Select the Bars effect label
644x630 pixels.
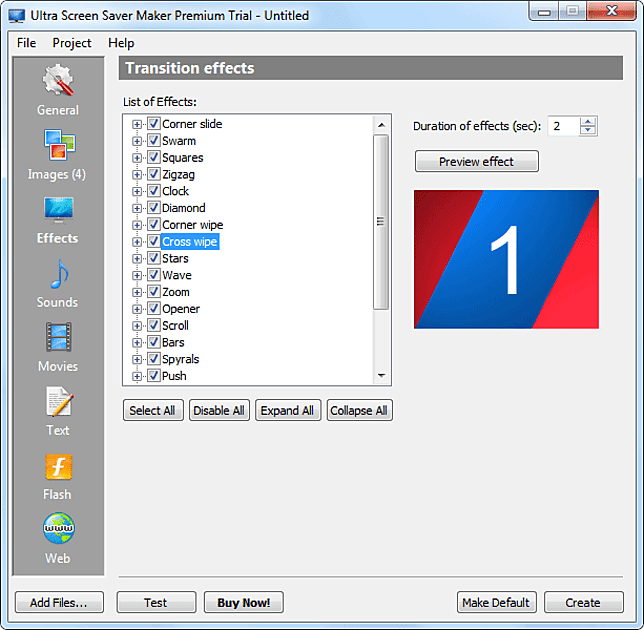point(173,343)
